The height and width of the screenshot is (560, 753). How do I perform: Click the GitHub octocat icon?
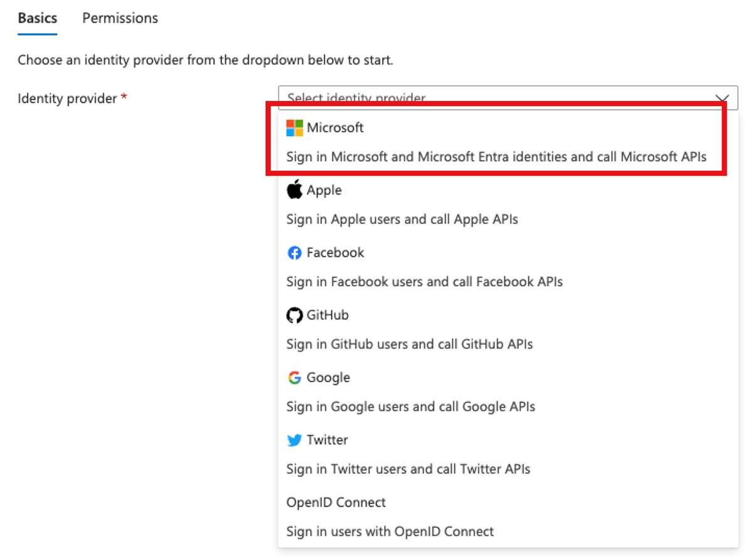coord(294,315)
